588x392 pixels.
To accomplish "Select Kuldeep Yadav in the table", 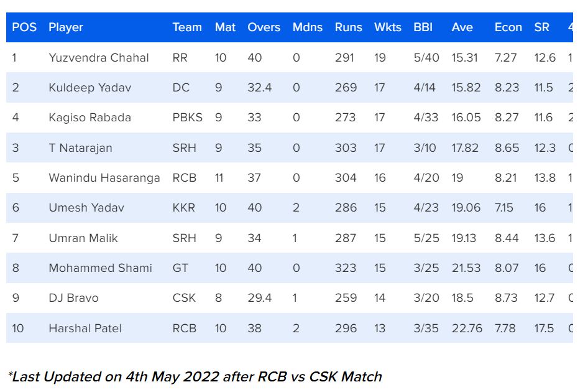I will 90,88.
